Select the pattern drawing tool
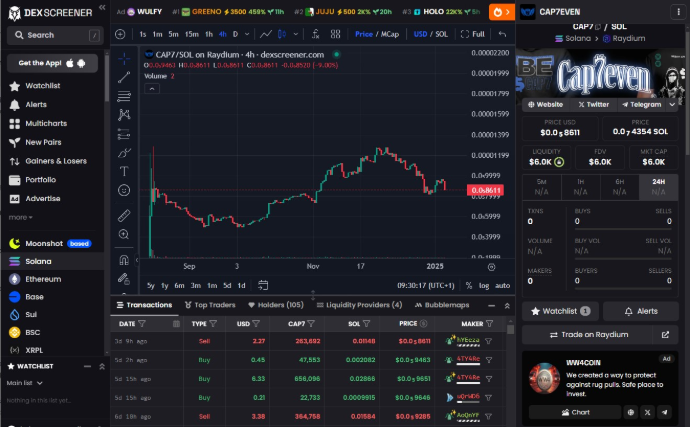 tap(124, 115)
